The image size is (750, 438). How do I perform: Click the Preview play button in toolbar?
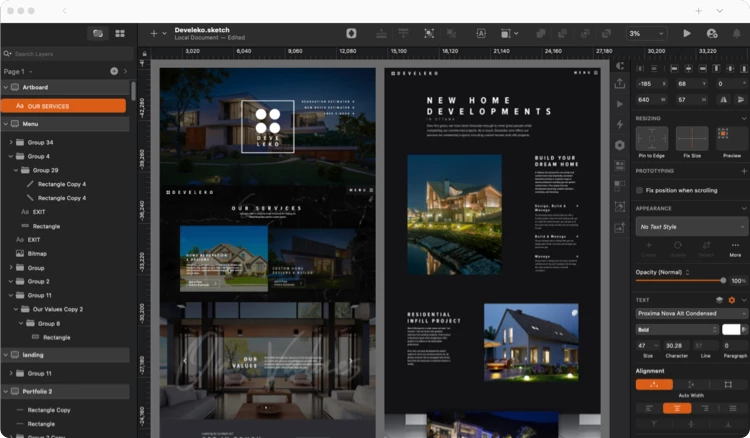pos(686,33)
